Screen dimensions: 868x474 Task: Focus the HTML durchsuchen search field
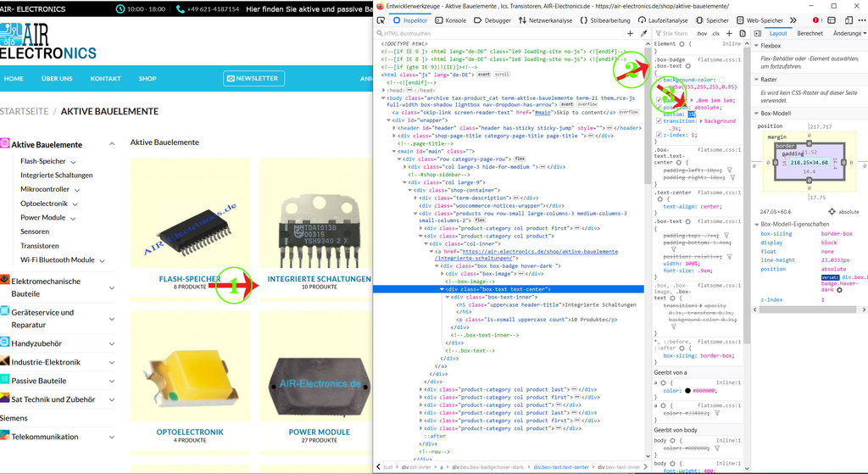501,33
